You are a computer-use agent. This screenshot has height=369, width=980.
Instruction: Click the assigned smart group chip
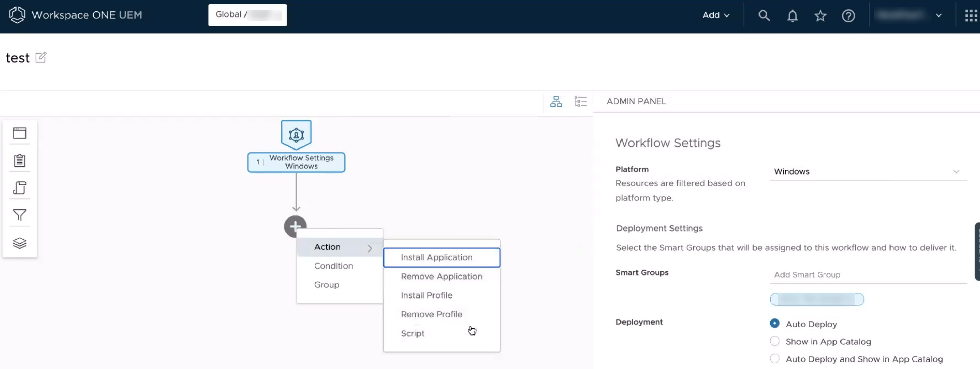[x=816, y=299]
